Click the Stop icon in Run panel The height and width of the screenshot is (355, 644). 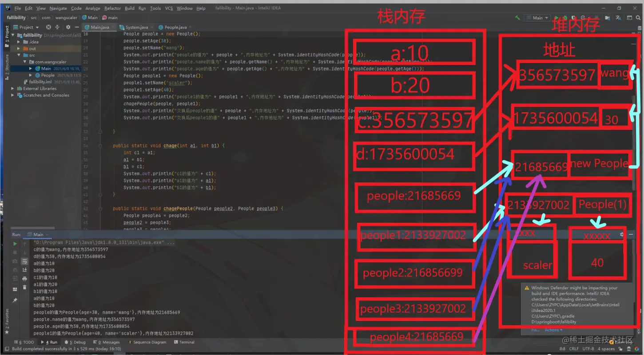point(15,252)
